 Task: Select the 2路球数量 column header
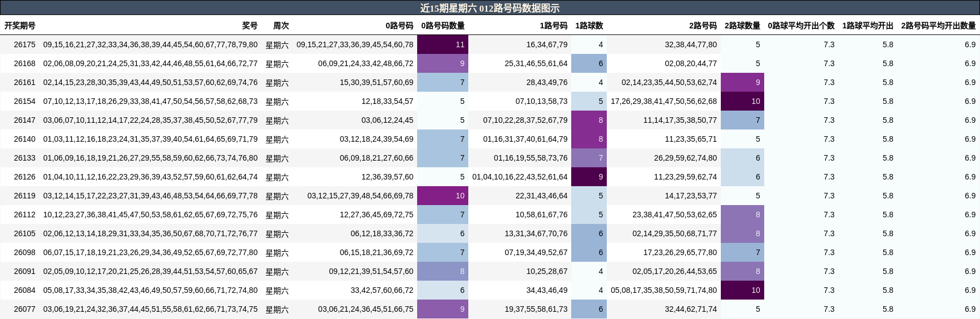[743, 26]
